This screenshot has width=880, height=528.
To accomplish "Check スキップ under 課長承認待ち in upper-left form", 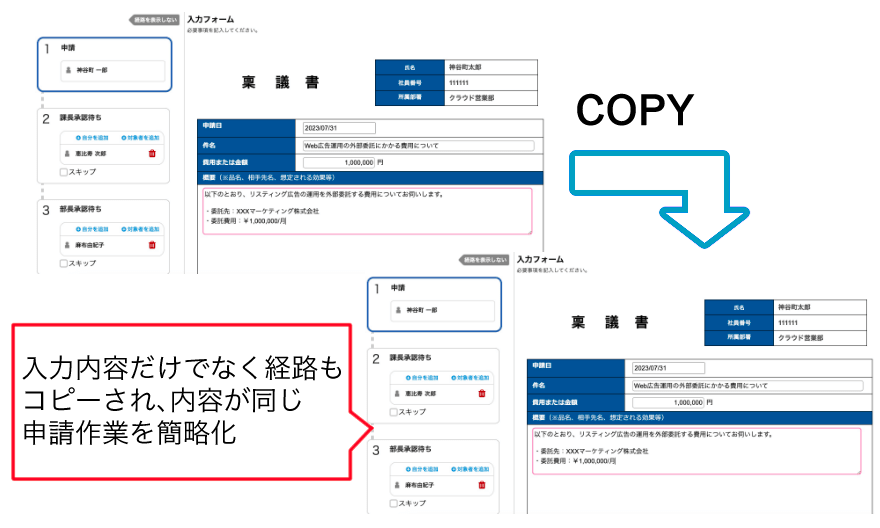I will (x=63, y=172).
